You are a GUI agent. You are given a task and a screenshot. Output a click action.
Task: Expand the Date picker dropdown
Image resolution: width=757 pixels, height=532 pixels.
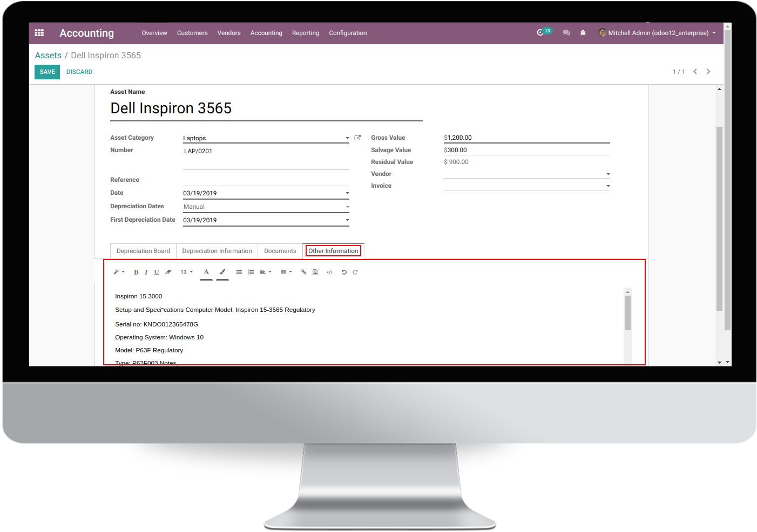347,193
